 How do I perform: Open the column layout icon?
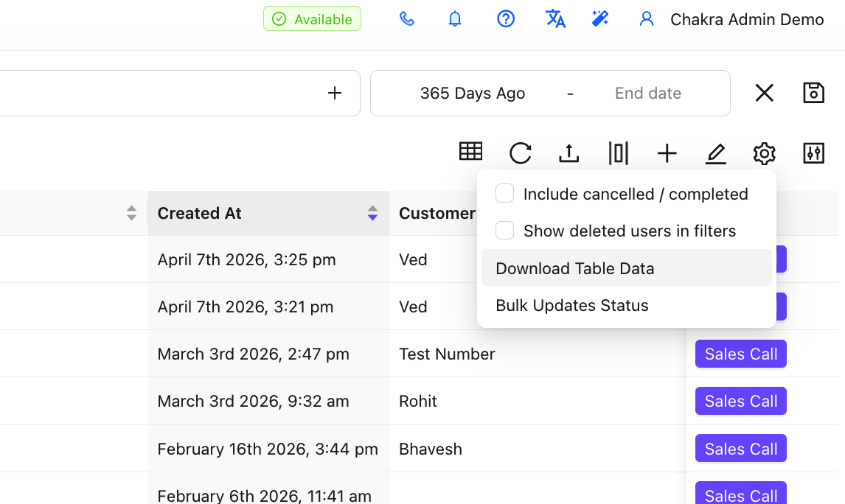coord(618,153)
